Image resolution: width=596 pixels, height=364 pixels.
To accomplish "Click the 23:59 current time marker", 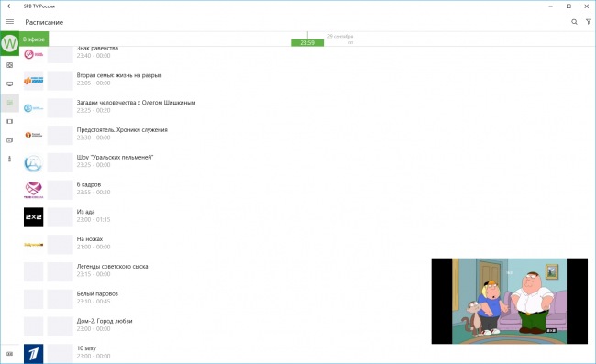I will click(307, 42).
